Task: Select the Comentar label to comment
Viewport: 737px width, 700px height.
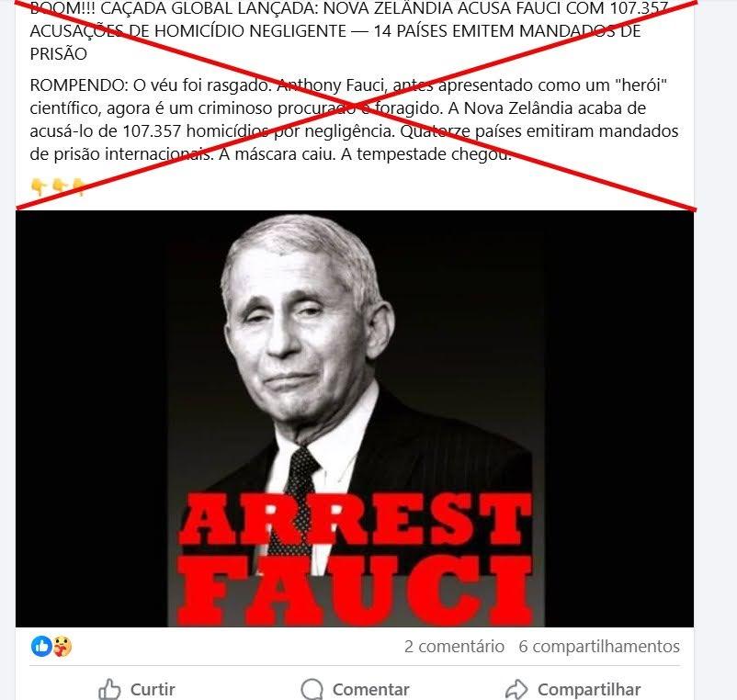Action: point(371,689)
